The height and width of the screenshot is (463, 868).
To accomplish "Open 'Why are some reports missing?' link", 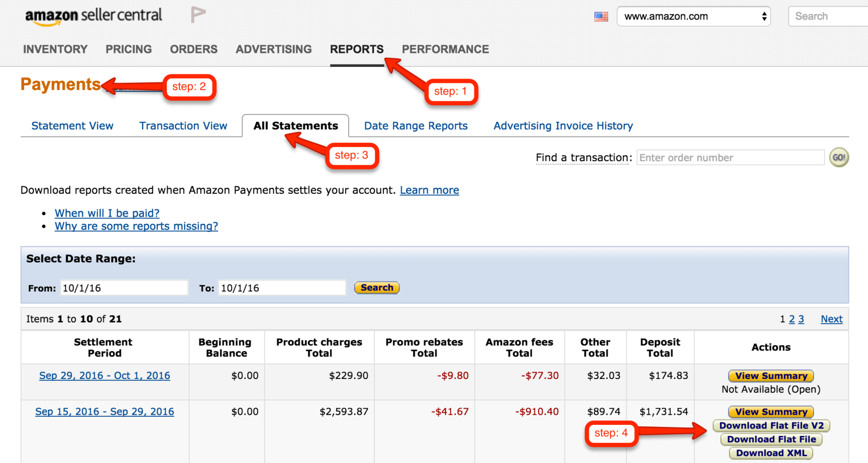I will click(136, 226).
